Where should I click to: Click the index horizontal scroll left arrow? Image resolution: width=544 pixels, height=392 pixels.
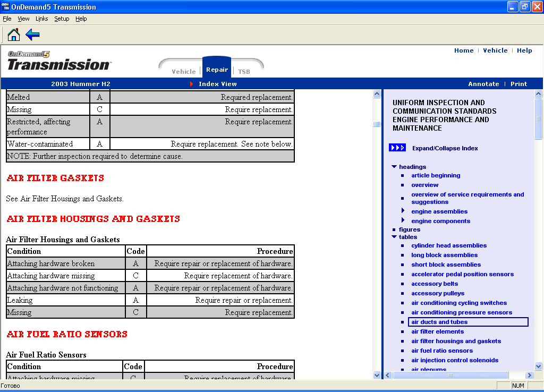pyautogui.click(x=388, y=375)
